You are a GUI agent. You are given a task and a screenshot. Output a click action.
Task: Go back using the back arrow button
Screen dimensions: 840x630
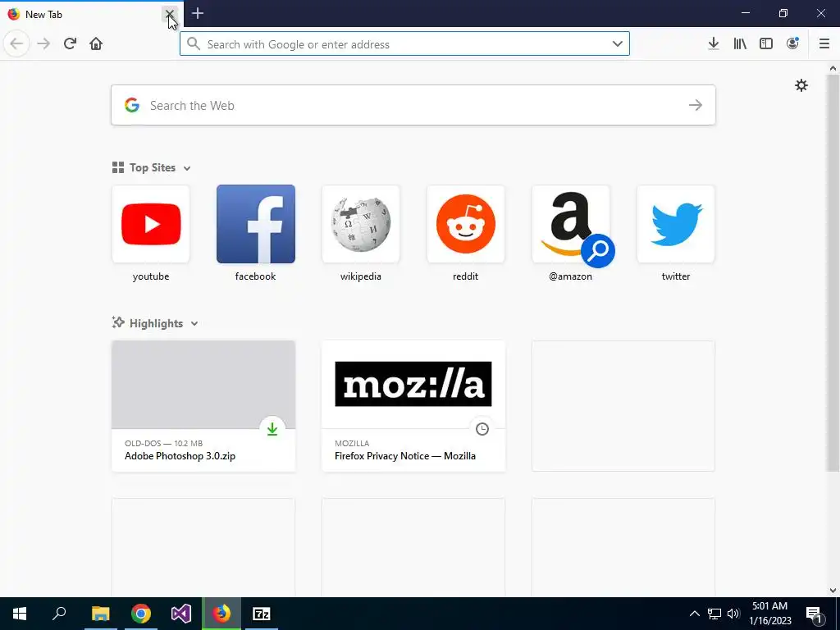click(x=16, y=43)
